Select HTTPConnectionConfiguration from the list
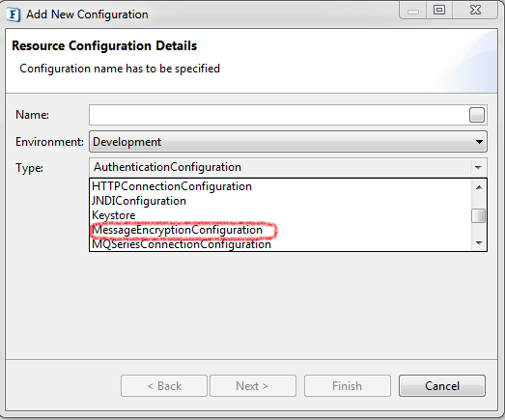This screenshot has width=505, height=420. point(172,186)
